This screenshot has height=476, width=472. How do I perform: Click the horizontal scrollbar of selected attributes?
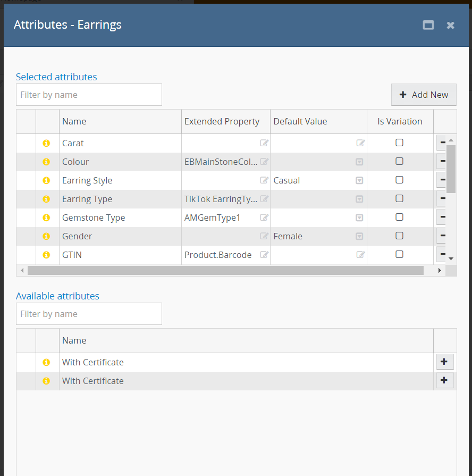pyautogui.click(x=225, y=271)
